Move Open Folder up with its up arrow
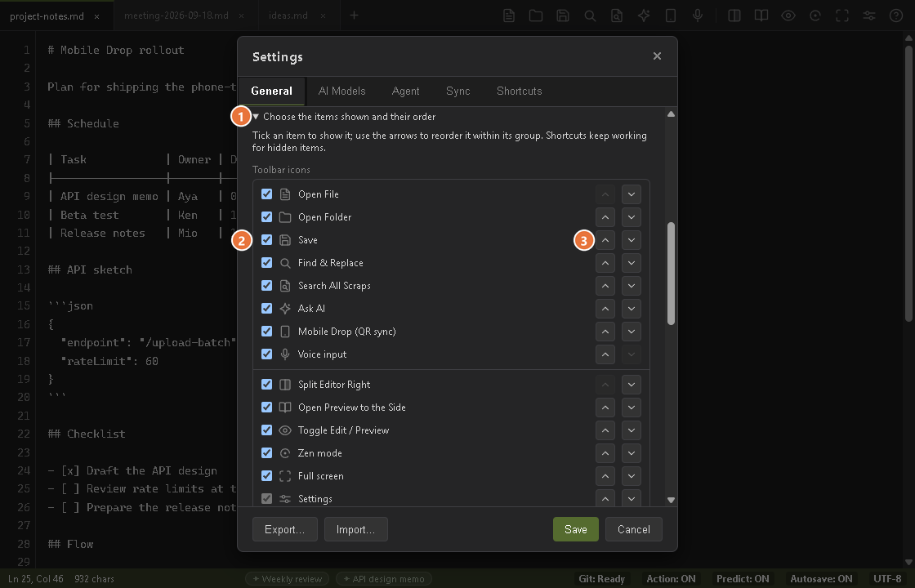 point(605,217)
